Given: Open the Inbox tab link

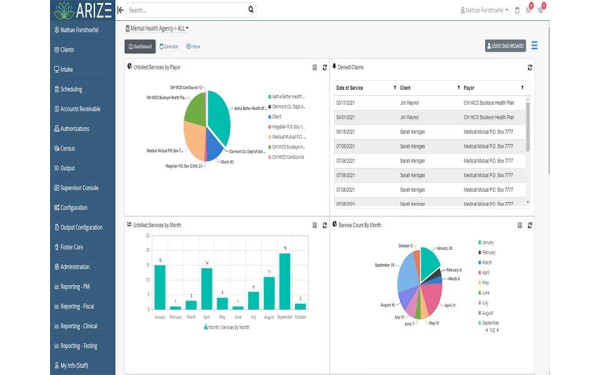Looking at the screenshot, I should click(193, 46).
